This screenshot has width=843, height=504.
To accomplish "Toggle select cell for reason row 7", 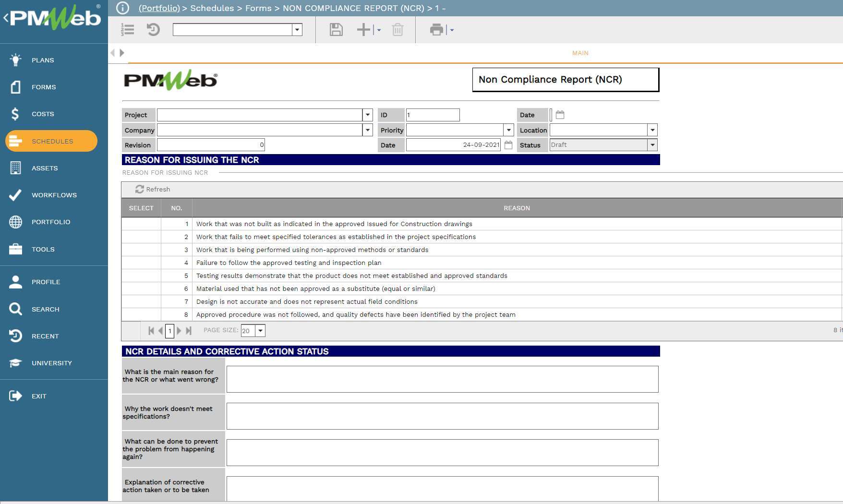I will [141, 301].
